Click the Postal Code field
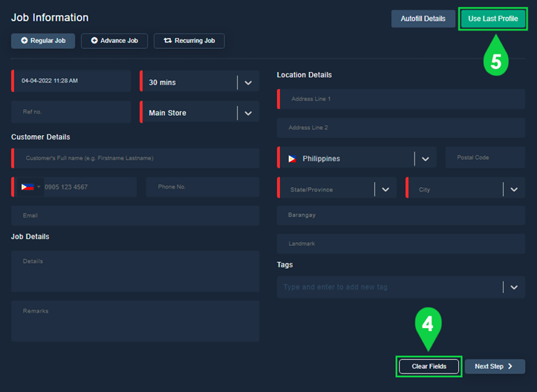This screenshot has height=392, width=537. 485,157
